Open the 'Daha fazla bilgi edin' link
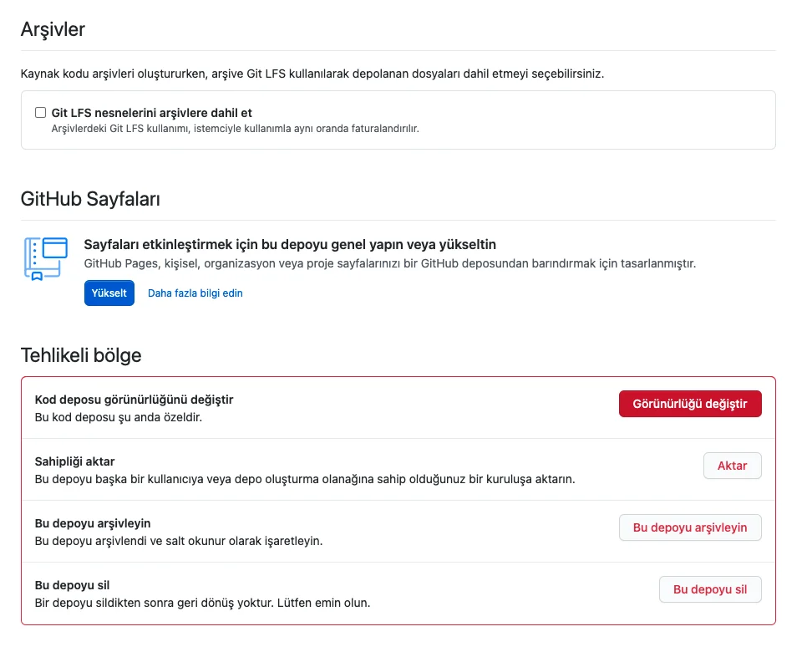Screen dimensions: 812x647 (x=195, y=293)
